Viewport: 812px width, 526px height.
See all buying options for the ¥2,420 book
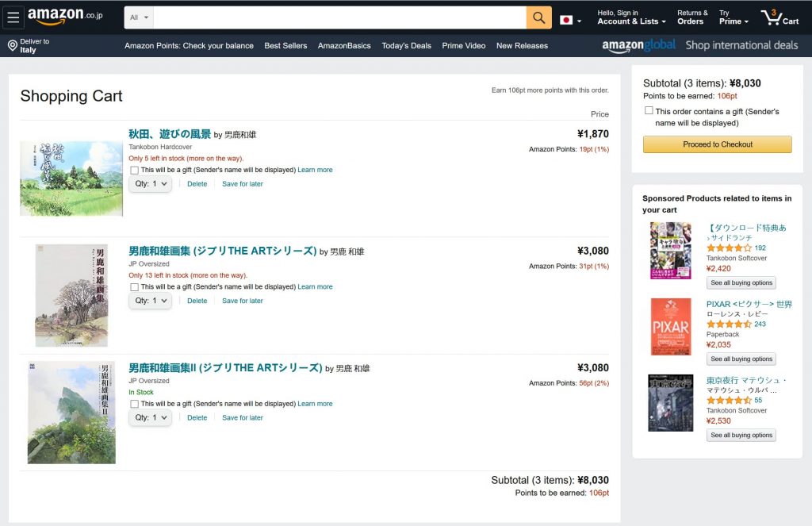[x=741, y=283]
